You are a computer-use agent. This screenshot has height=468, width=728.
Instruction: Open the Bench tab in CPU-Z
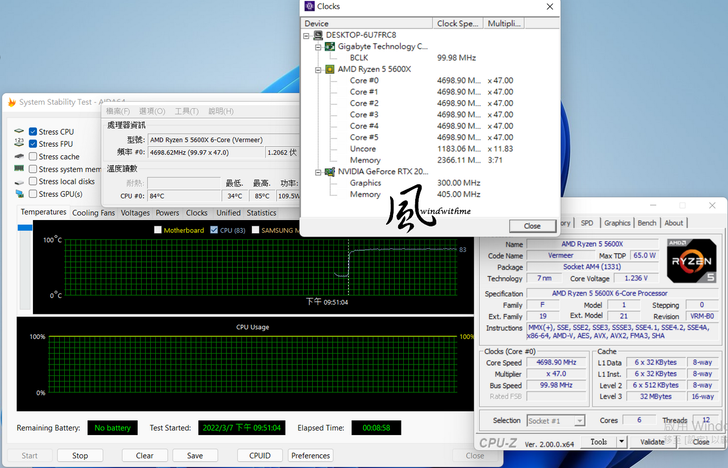click(647, 223)
